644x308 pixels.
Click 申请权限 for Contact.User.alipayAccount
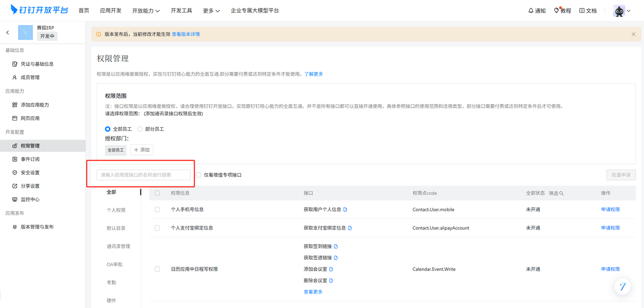point(610,228)
